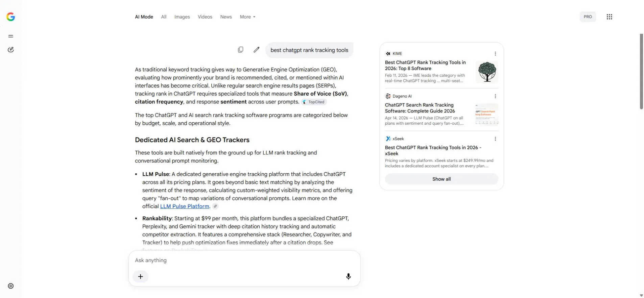The image size is (644, 298).
Task: Open the Google apps grid
Action: [x=609, y=17]
